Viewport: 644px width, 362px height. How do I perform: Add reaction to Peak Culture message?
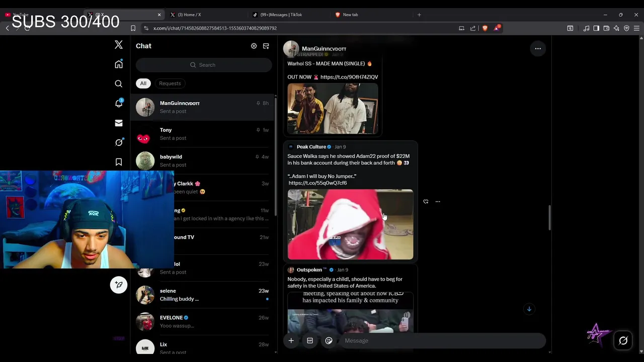(x=426, y=202)
